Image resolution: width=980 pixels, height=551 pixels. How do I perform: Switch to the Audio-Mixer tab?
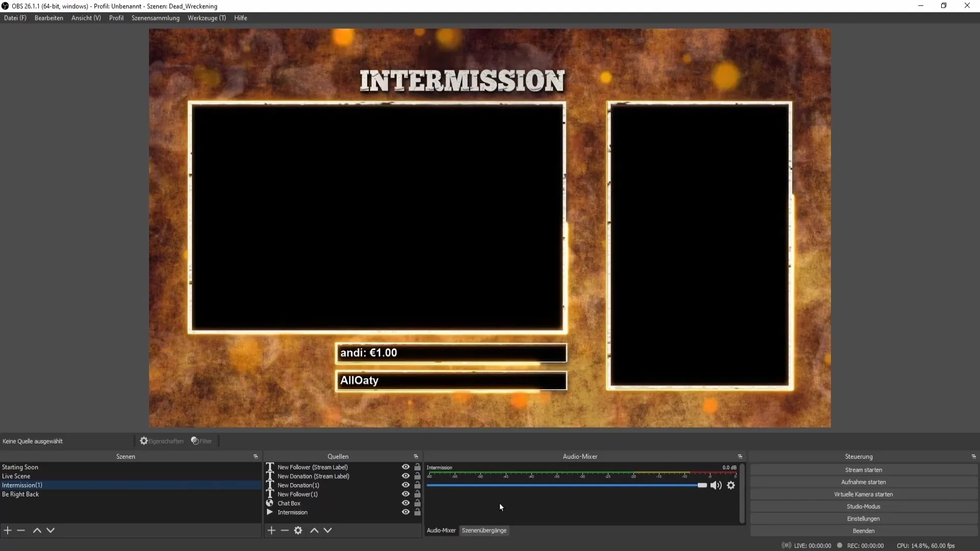442,531
